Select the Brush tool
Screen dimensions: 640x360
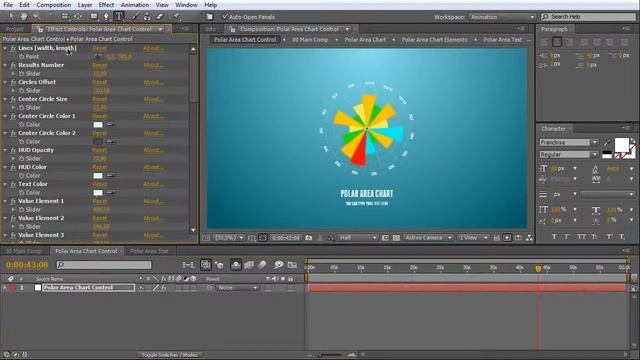[x=136, y=17]
